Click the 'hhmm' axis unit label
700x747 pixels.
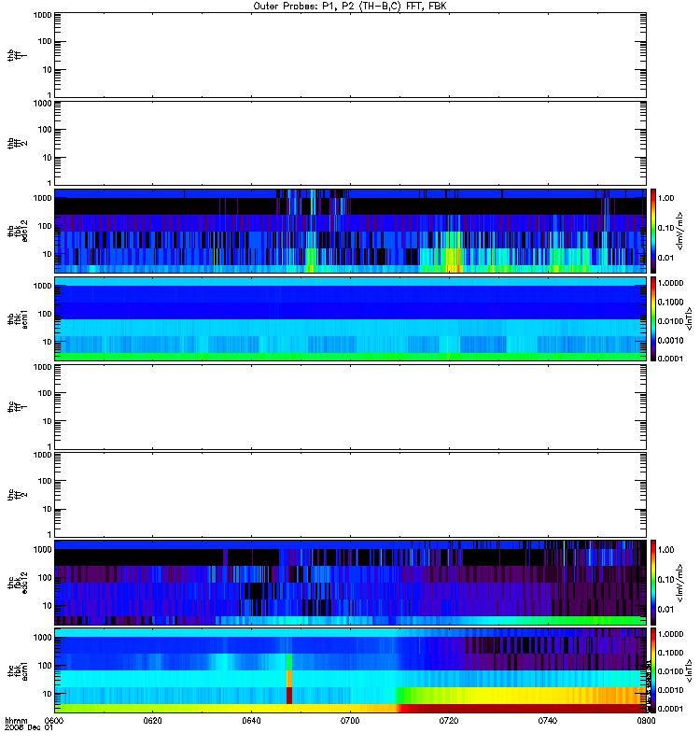tap(16, 720)
